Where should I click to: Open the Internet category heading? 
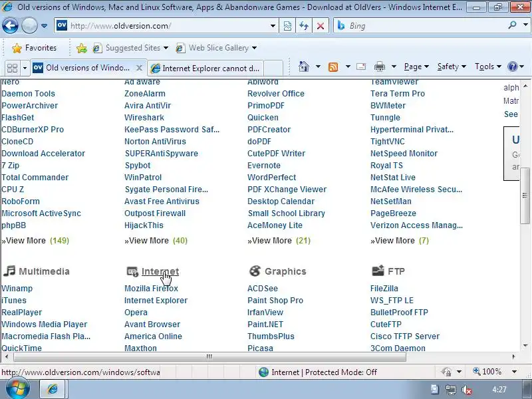pyautogui.click(x=160, y=271)
